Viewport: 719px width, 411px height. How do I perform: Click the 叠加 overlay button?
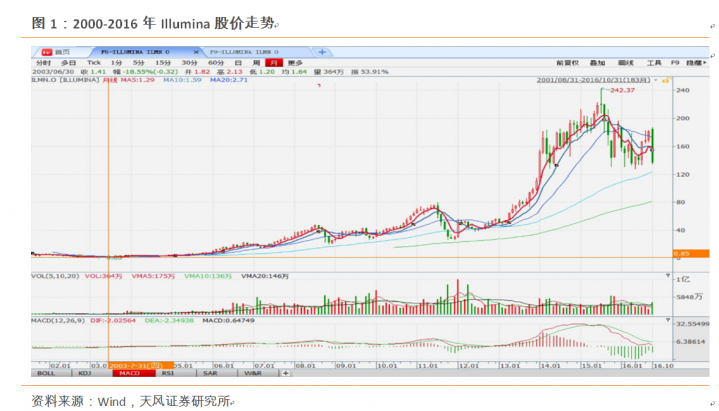click(597, 62)
